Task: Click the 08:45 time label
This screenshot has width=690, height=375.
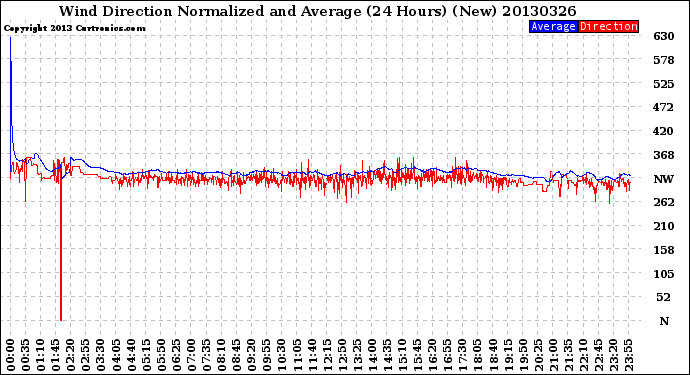Action: pyautogui.click(x=237, y=355)
